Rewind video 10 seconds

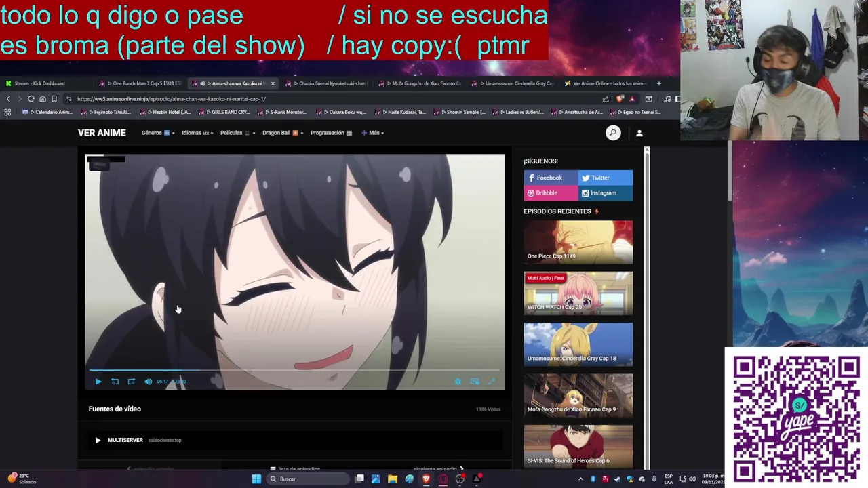(x=115, y=382)
